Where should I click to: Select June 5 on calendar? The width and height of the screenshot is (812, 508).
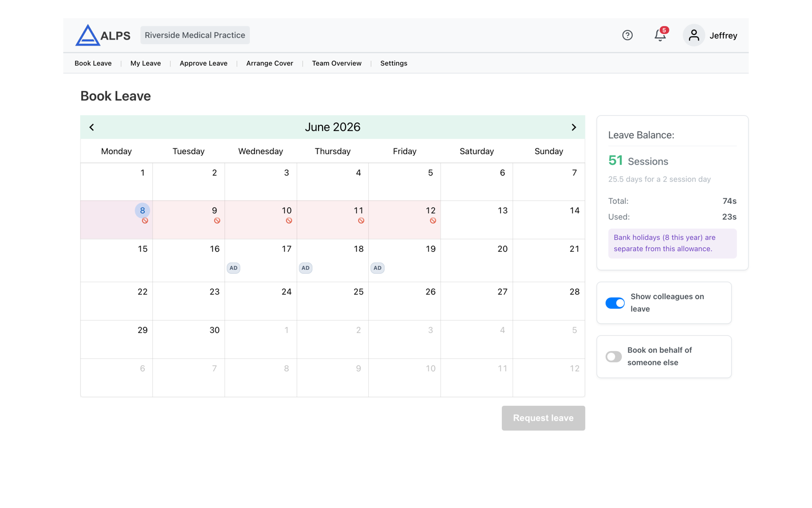pos(405,182)
